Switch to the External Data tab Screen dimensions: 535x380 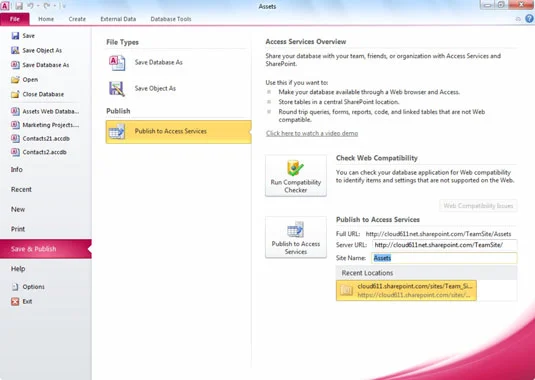(118, 19)
